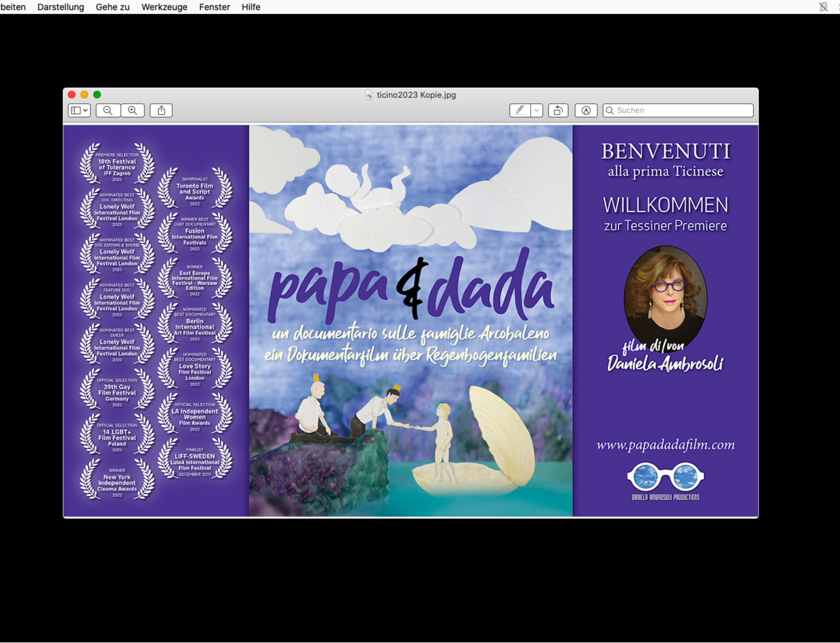This screenshot has width=840, height=643.
Task: Click the ticino2023 Kopie.jpg window title
Action: [x=416, y=95]
